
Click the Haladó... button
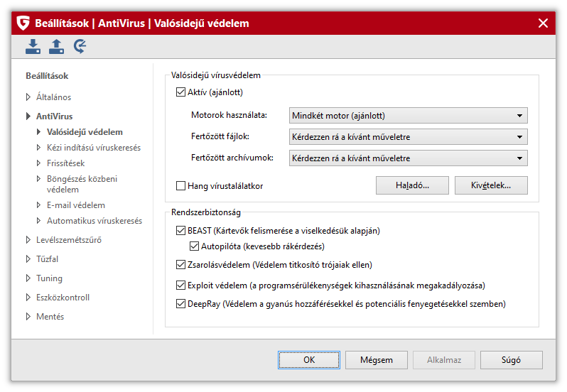(412, 185)
